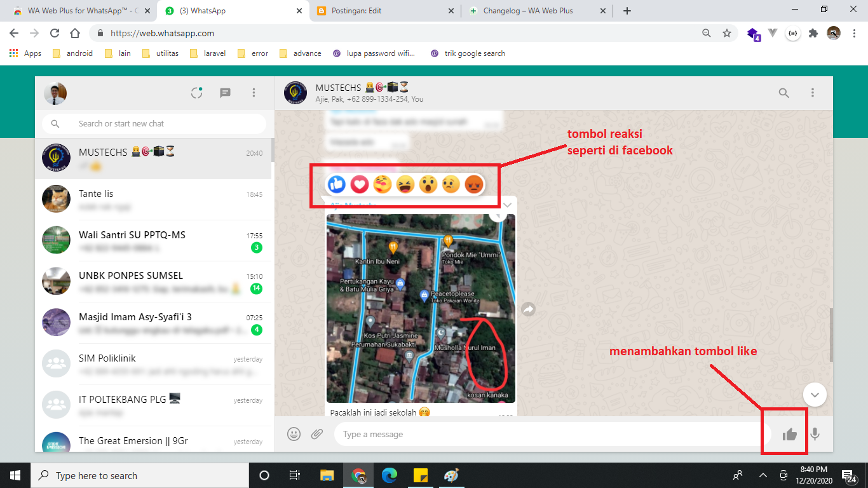The image size is (868, 488).
Task: Go back with browser back arrow
Action: pyautogui.click(x=14, y=33)
